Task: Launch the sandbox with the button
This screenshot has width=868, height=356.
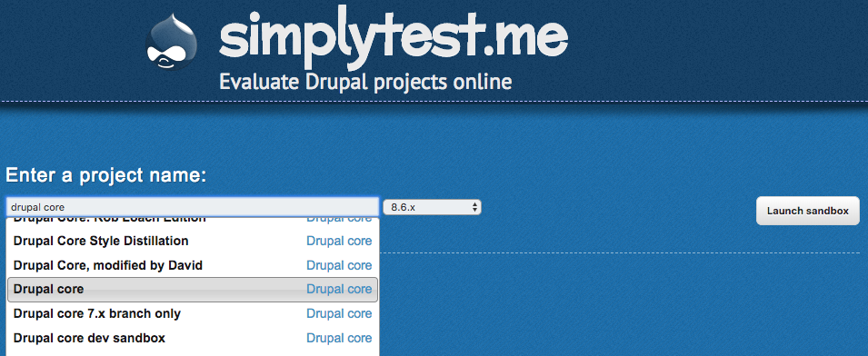Action: pos(808,211)
